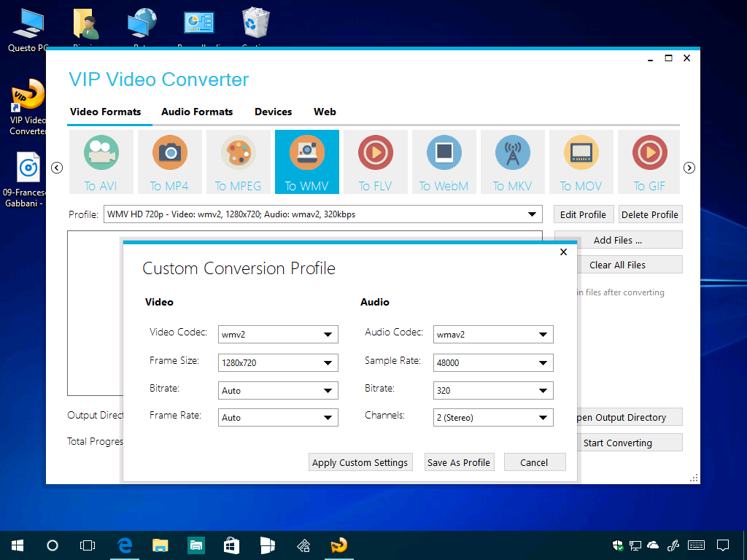Select the highlighted To WMV format
The width and height of the screenshot is (747, 560).
click(x=307, y=162)
